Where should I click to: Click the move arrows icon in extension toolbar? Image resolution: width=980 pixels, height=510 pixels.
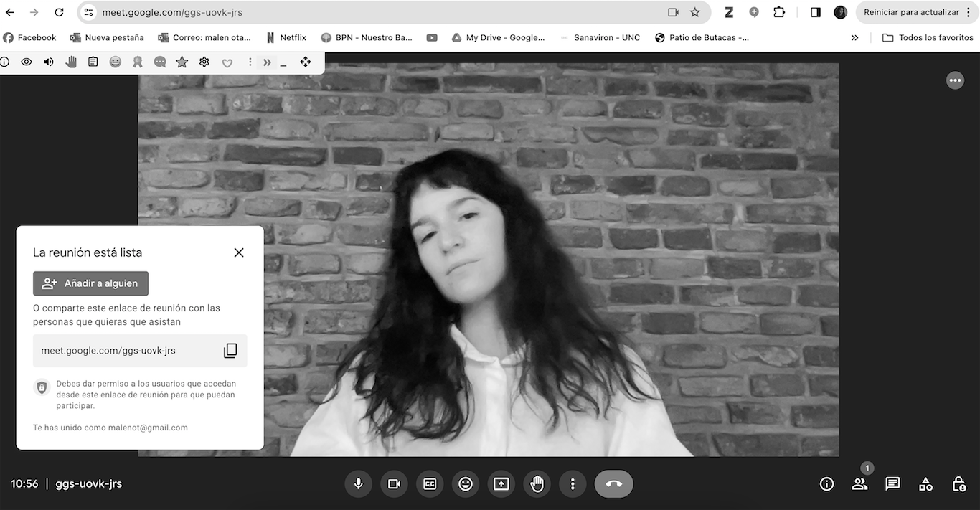pos(306,62)
